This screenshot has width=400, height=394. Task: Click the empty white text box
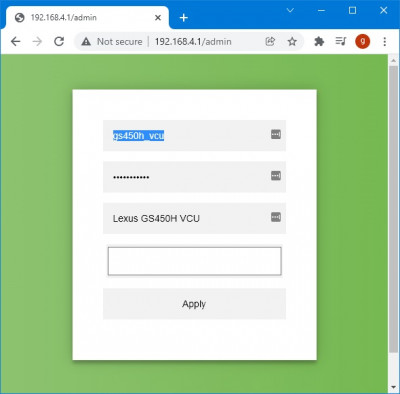pos(194,261)
